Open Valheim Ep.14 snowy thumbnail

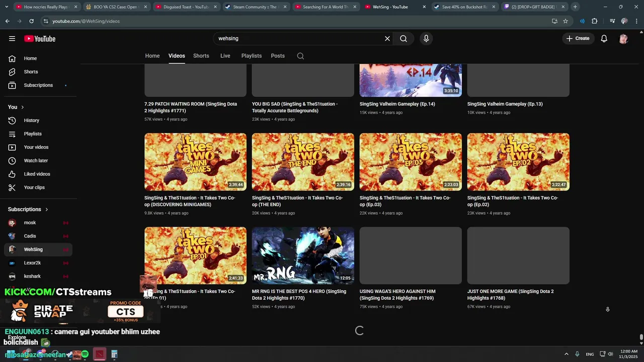pyautogui.click(x=411, y=80)
